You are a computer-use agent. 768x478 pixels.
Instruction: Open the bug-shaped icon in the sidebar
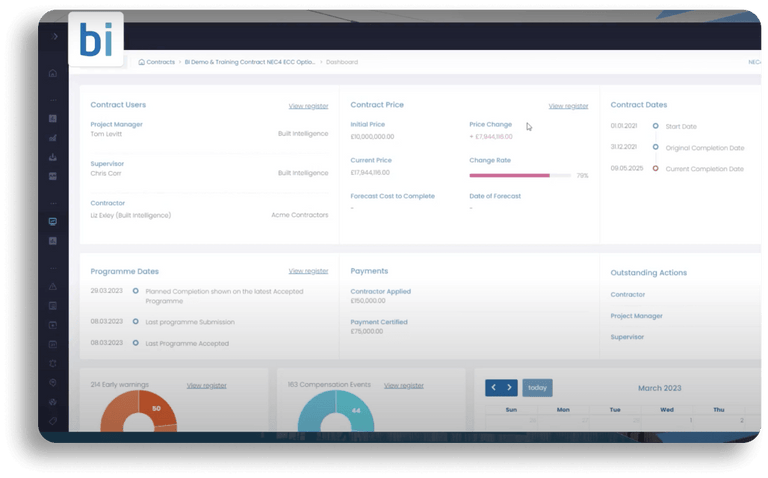click(53, 363)
